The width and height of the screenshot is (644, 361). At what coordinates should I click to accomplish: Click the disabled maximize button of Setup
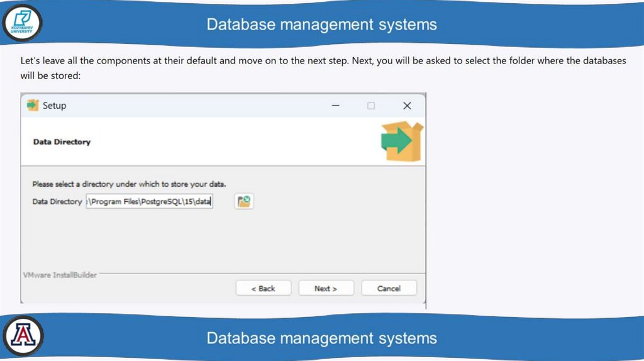[371, 106]
